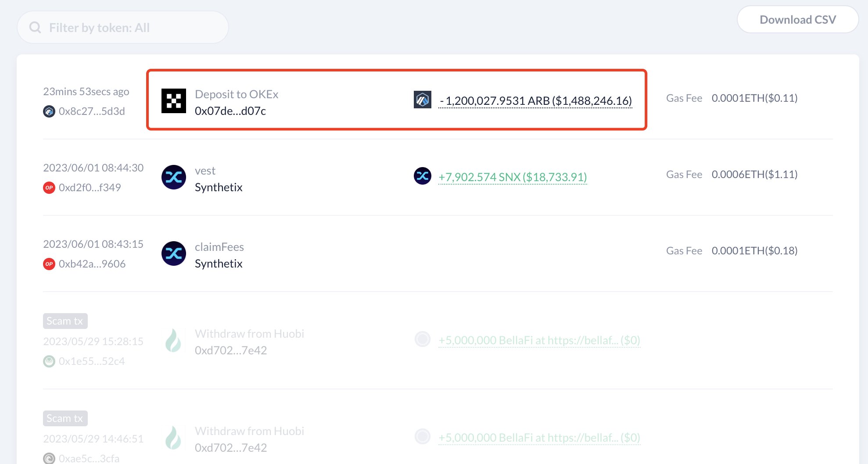Viewport: 868px width, 464px height.
Task: Click the search magnifier icon in filter
Action: pos(35,28)
